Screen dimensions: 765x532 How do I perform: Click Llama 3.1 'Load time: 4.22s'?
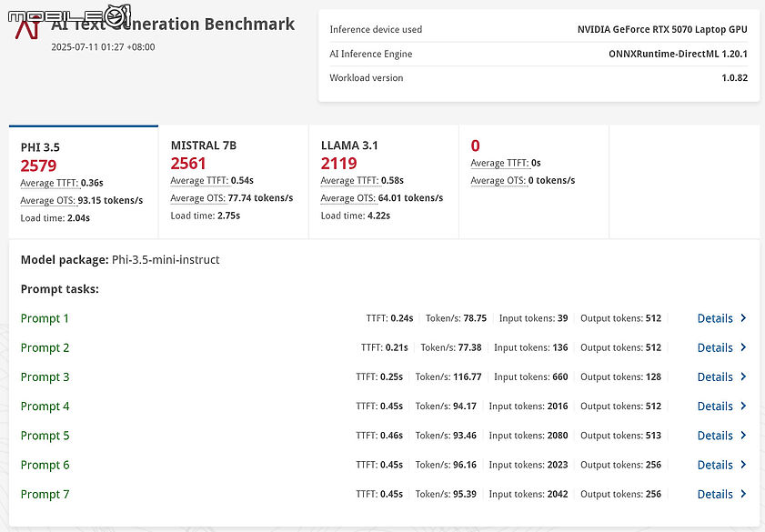coord(356,216)
